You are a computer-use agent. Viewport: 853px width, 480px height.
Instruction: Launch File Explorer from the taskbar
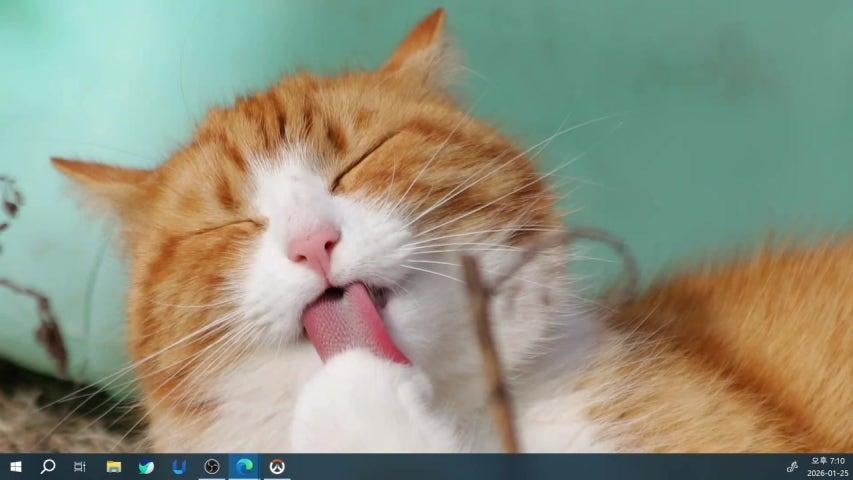tap(113, 467)
